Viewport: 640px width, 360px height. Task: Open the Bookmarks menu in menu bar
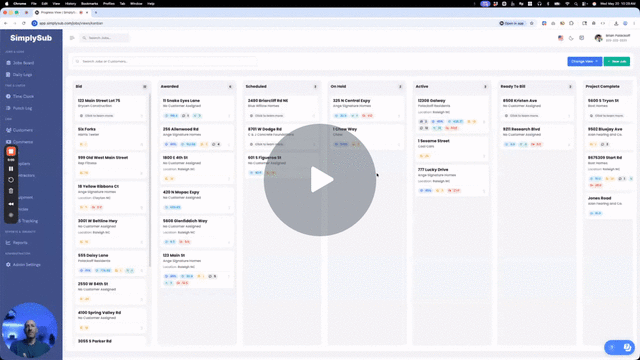(x=89, y=4)
